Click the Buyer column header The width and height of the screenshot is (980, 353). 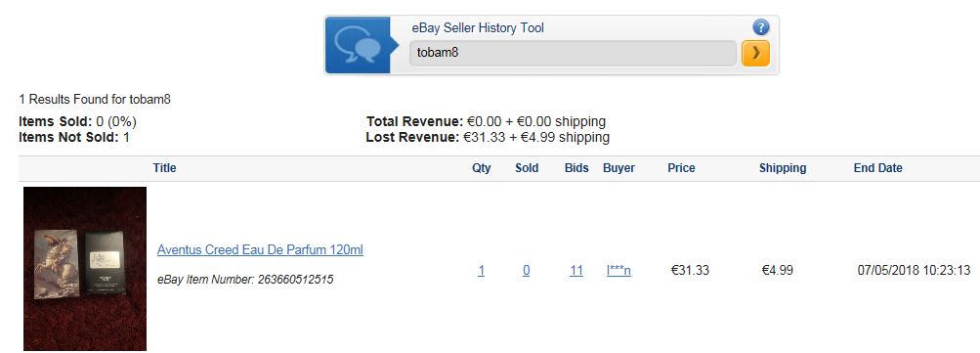point(618,168)
